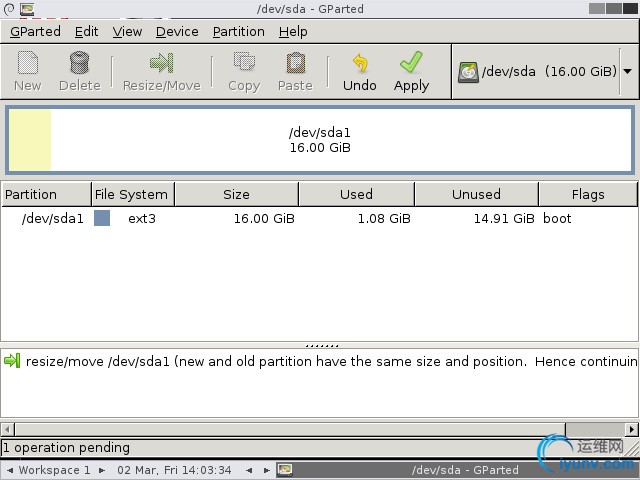Click the ext3 file system cell
Viewport: 640px width, 480px height.
click(142, 218)
